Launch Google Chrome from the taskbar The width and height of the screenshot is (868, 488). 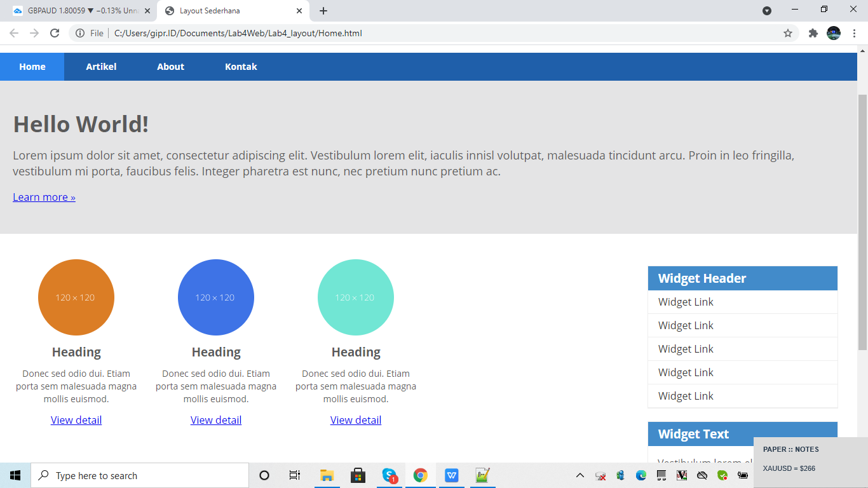421,475
